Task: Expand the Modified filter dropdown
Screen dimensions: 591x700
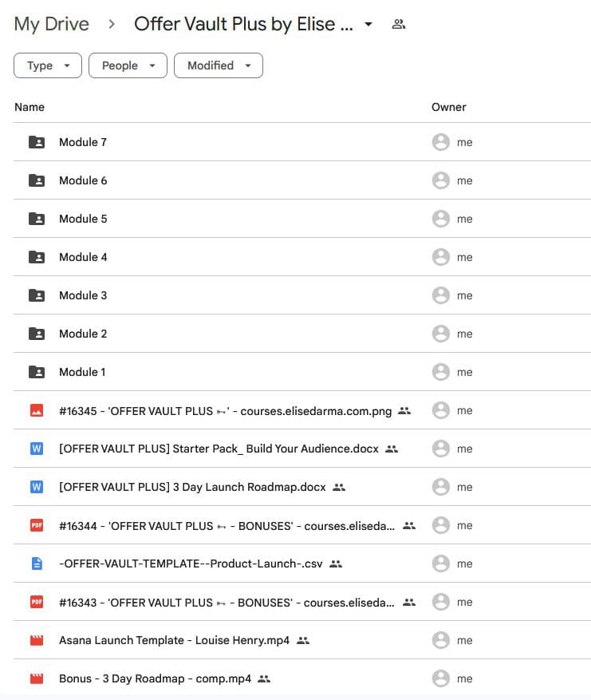Action: pyautogui.click(x=218, y=65)
